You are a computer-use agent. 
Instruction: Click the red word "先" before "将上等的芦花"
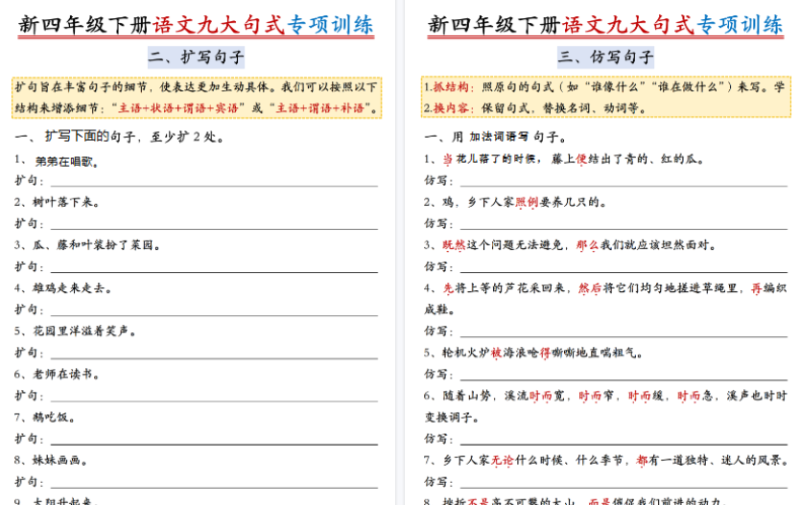point(448,289)
